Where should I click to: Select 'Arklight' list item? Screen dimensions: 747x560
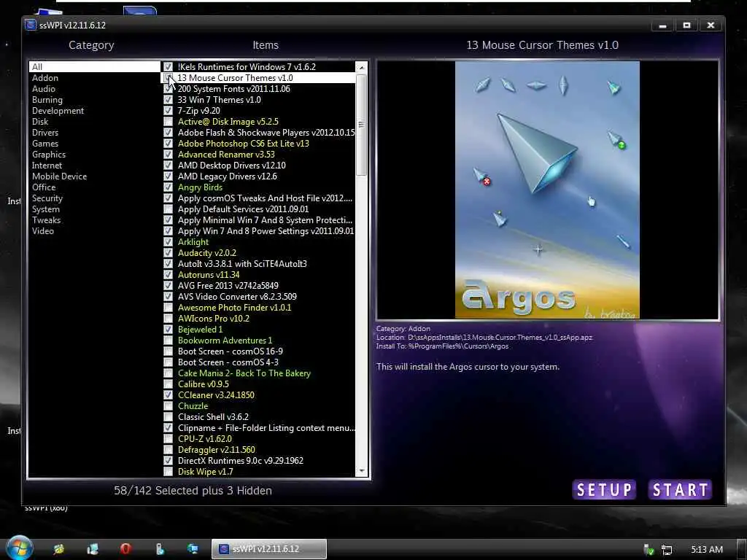[193, 242]
